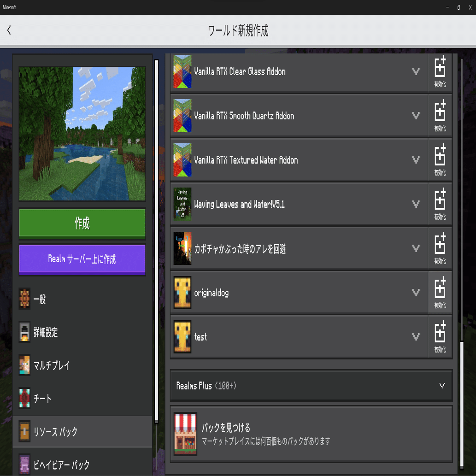Activate Vanilla RTX Textured Water Addon pack
This screenshot has height=476, width=476.
pos(440,160)
